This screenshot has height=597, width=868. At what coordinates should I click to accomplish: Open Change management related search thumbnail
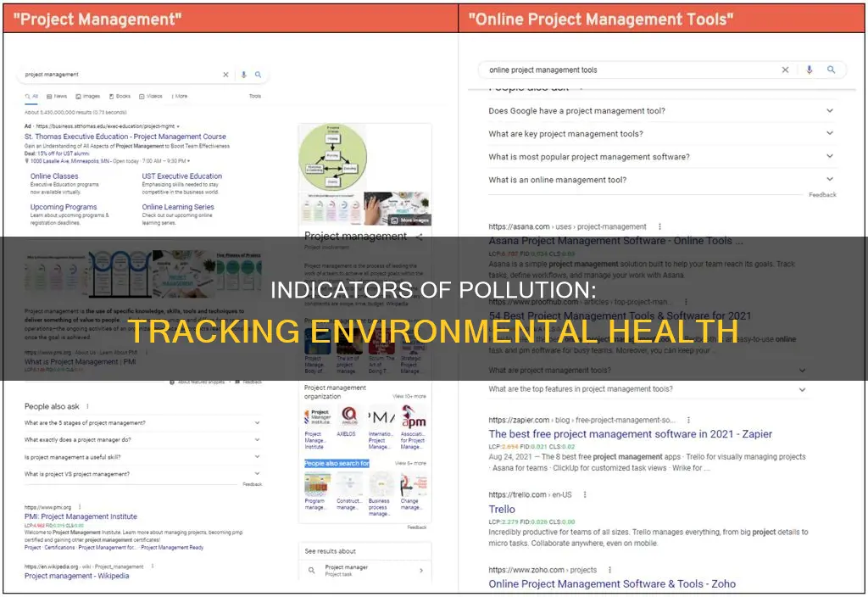pos(414,484)
